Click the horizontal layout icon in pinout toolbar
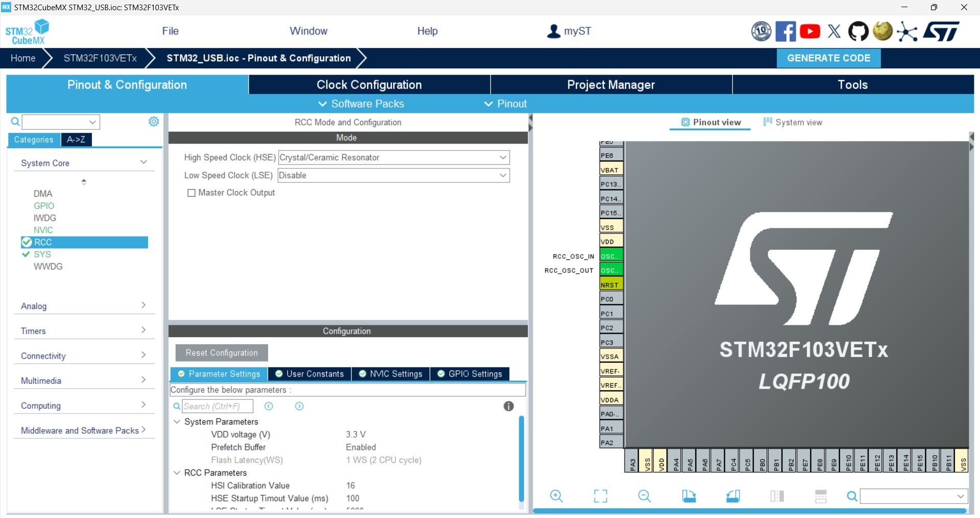980x518 pixels. [x=821, y=496]
